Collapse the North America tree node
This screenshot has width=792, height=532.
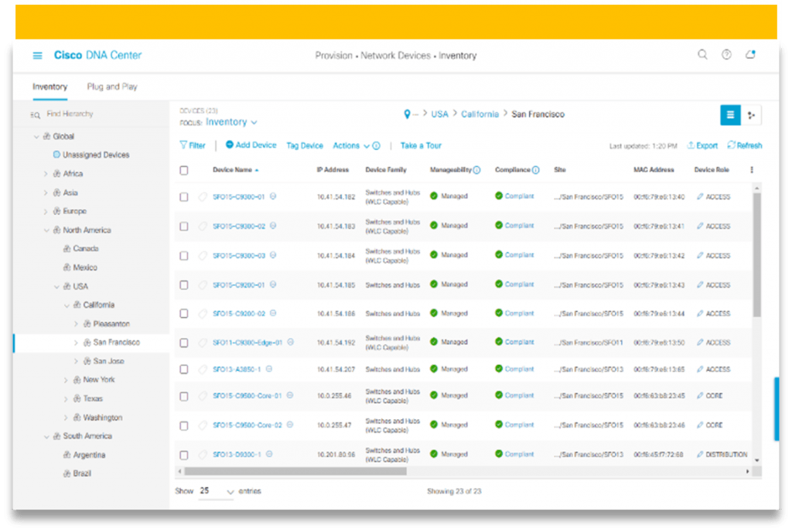[48, 230]
